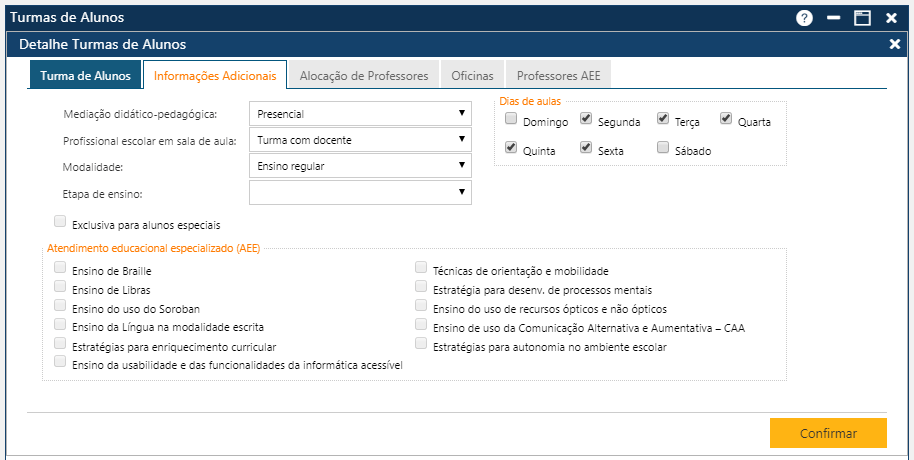The height and width of the screenshot is (460, 914).
Task: Enable the Domingo checkbox
Action: 511,119
